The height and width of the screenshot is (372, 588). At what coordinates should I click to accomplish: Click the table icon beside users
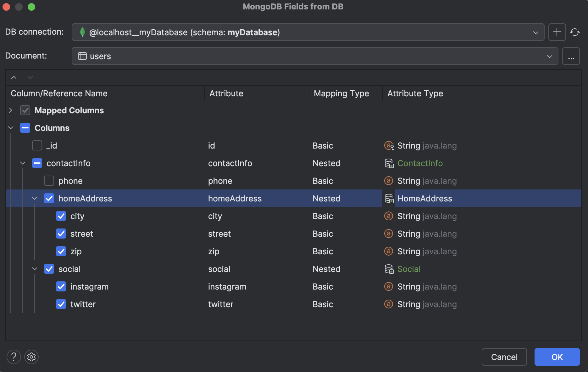coord(82,56)
